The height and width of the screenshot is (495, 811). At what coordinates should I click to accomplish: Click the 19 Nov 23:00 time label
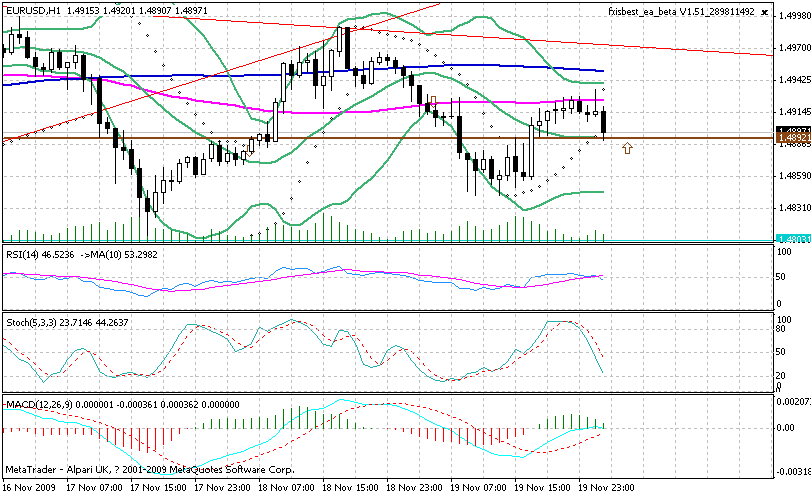pos(606,487)
